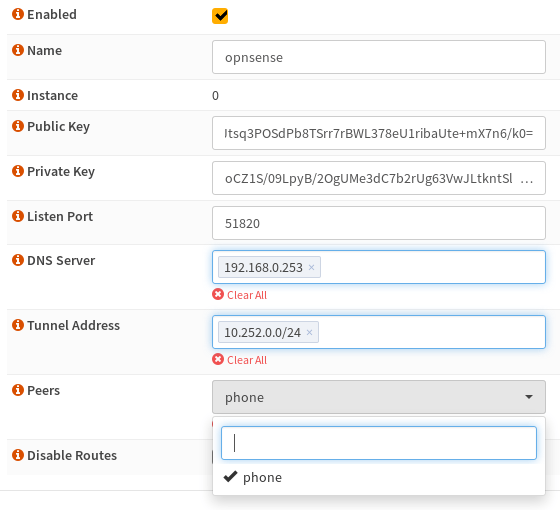Show help for the Name field

[x=18, y=50]
